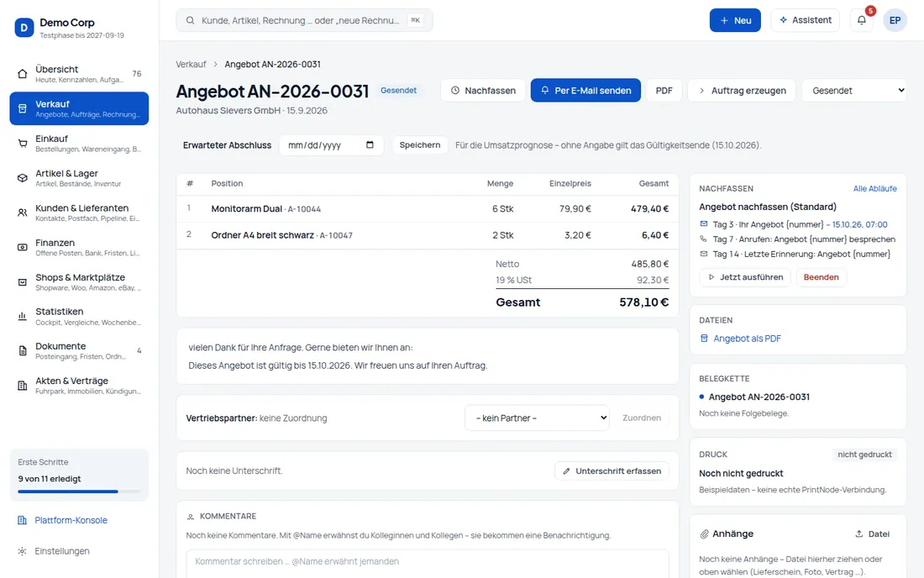
Task: Click the Monitorarm Dual position row
Action: pyautogui.click(x=428, y=208)
